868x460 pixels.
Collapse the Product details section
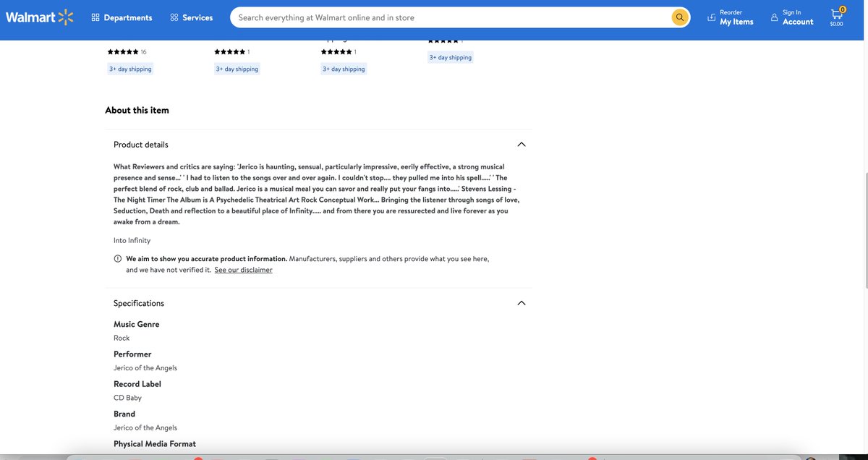pyautogui.click(x=522, y=145)
